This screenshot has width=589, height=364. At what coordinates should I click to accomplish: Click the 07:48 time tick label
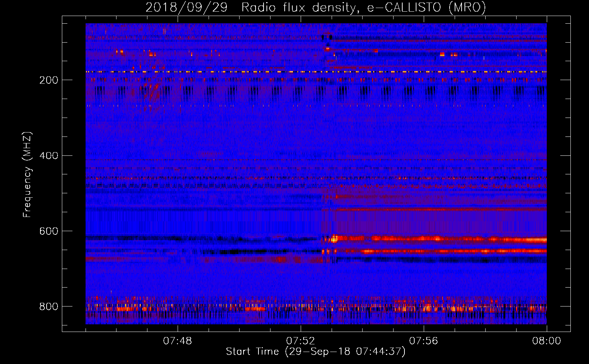point(177,341)
